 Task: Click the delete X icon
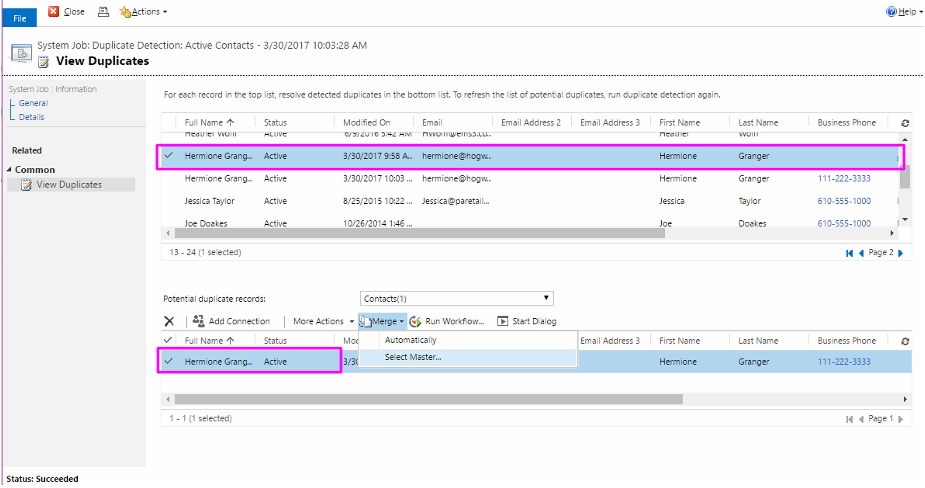(169, 321)
